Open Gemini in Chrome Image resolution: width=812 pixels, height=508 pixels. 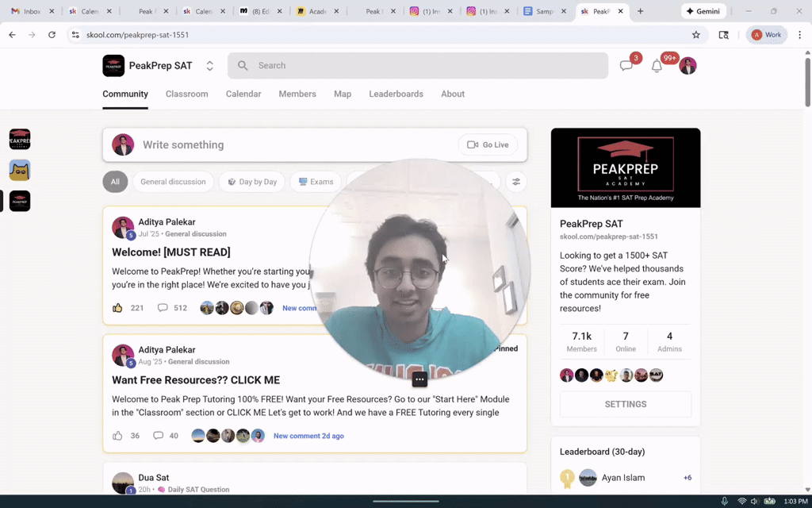[703, 11]
